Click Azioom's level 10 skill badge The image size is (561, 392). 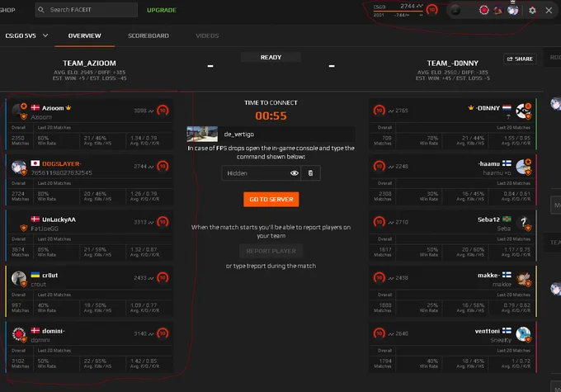click(x=163, y=111)
